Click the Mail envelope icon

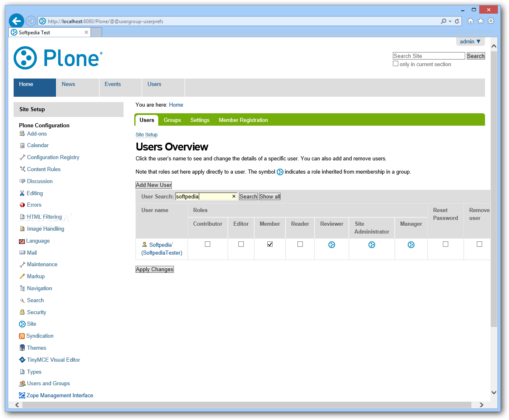(x=22, y=253)
